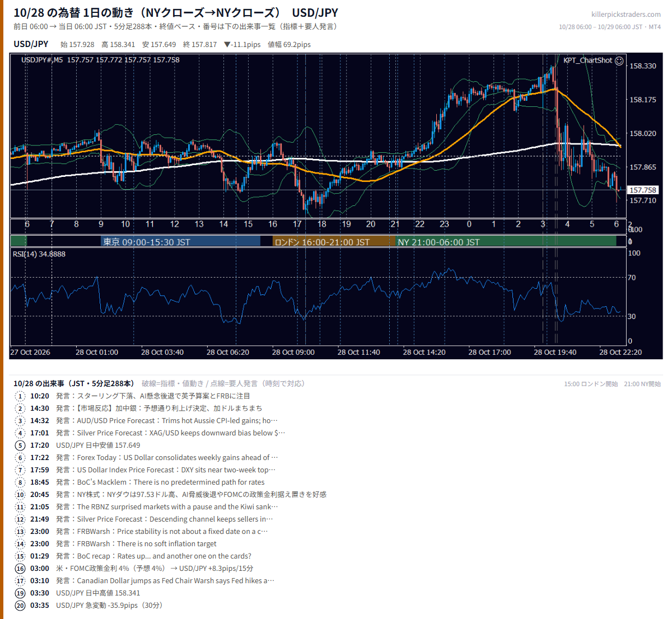Click the circled number 4 event marker
Image resolution: width=672 pixels, height=619 pixels.
click(20, 433)
